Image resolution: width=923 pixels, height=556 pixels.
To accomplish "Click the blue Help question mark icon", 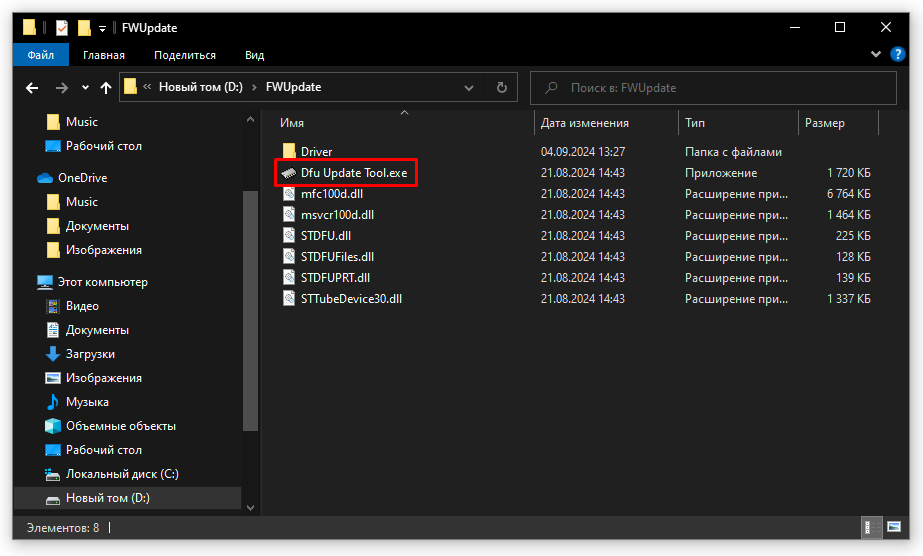I will point(897,55).
